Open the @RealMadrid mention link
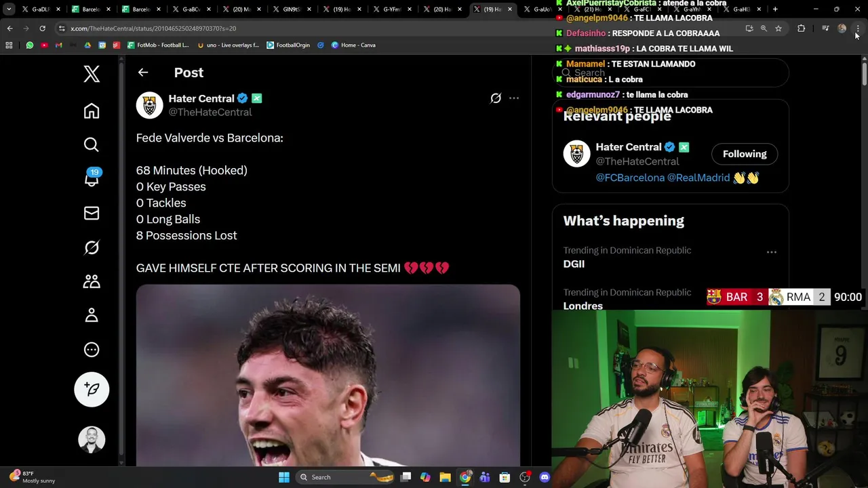The image size is (868, 488). click(x=698, y=178)
